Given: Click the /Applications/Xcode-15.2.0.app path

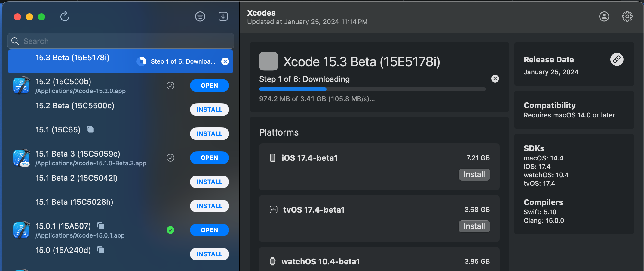Looking at the screenshot, I should pos(81,91).
